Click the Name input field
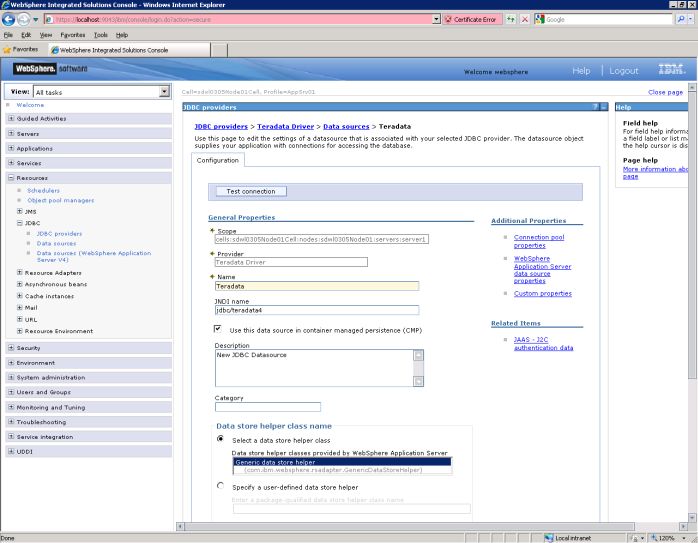This screenshot has width=698, height=543. [x=317, y=286]
